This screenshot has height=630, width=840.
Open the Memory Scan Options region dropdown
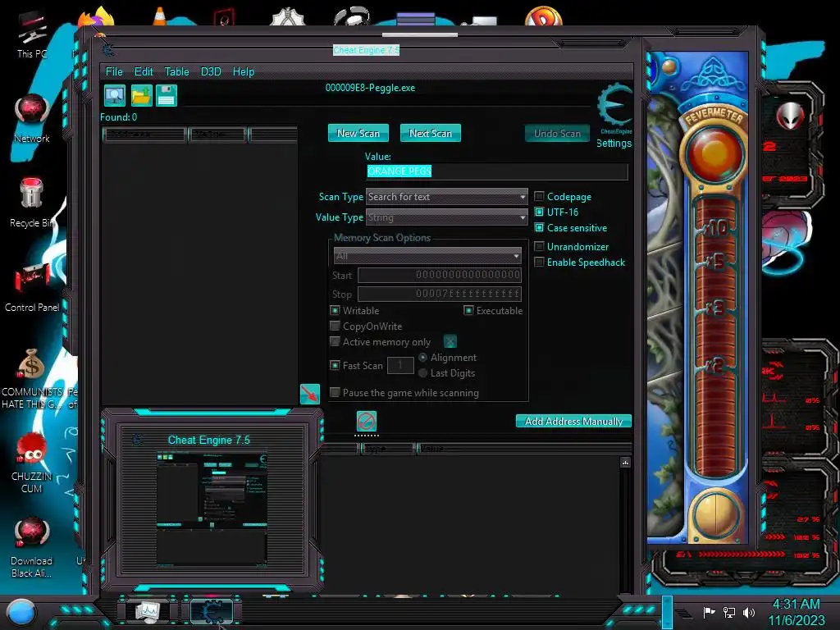pos(427,256)
